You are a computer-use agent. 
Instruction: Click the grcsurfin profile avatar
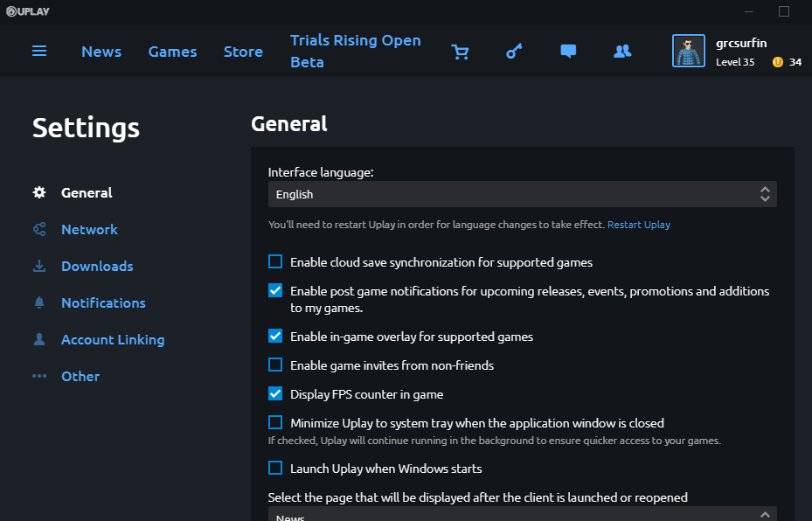pos(689,52)
